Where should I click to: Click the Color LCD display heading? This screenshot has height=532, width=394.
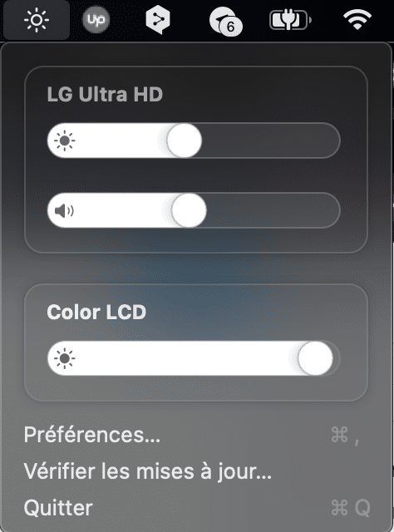96,312
